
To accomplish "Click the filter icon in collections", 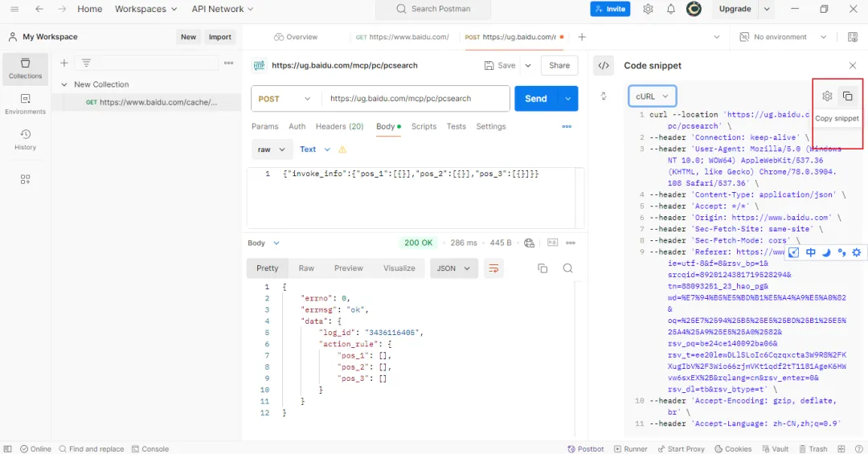I will tap(86, 63).
